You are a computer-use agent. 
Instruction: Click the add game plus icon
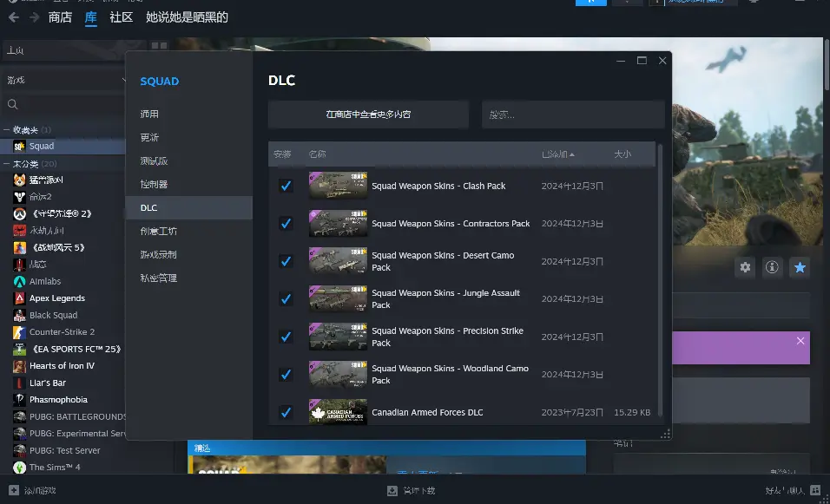coord(14,490)
